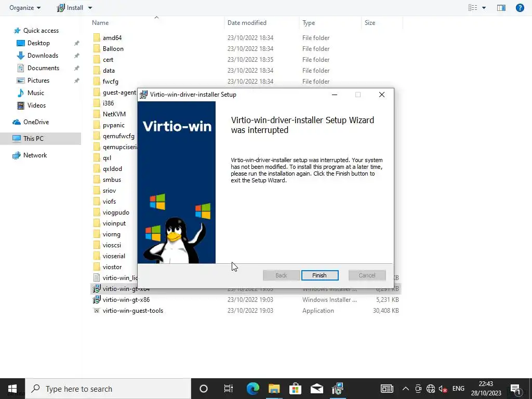The height and width of the screenshot is (399, 532).
Task: Open Task View on the taskbar
Action: click(229, 389)
